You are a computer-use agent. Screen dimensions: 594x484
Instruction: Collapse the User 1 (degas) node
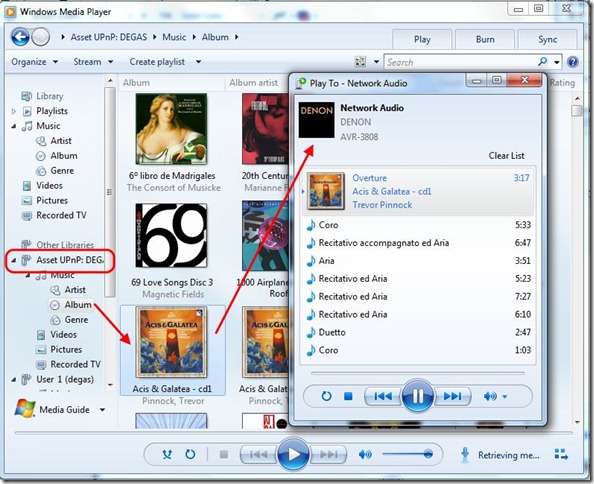pyautogui.click(x=14, y=379)
